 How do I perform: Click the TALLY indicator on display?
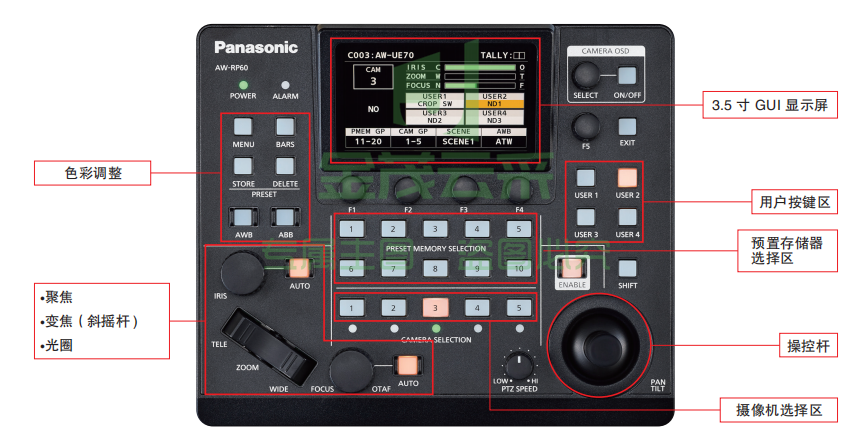click(x=502, y=55)
